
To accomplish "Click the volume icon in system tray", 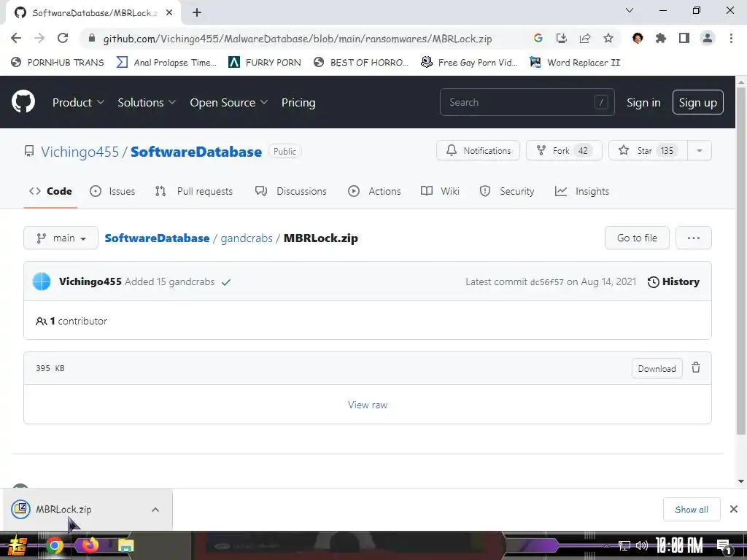I will click(642, 545).
